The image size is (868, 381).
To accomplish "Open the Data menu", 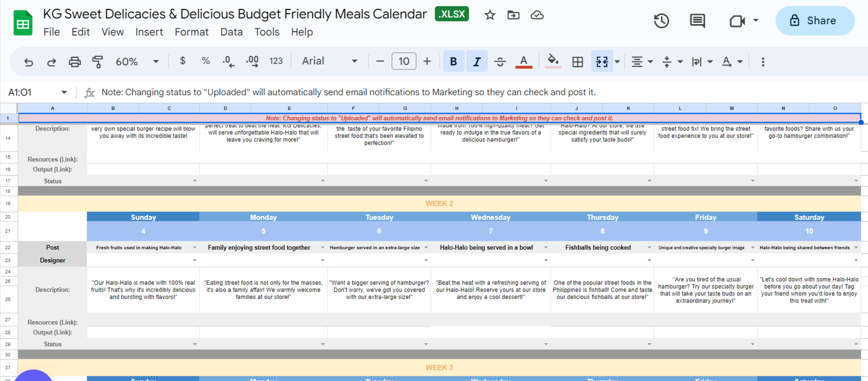I will (231, 32).
